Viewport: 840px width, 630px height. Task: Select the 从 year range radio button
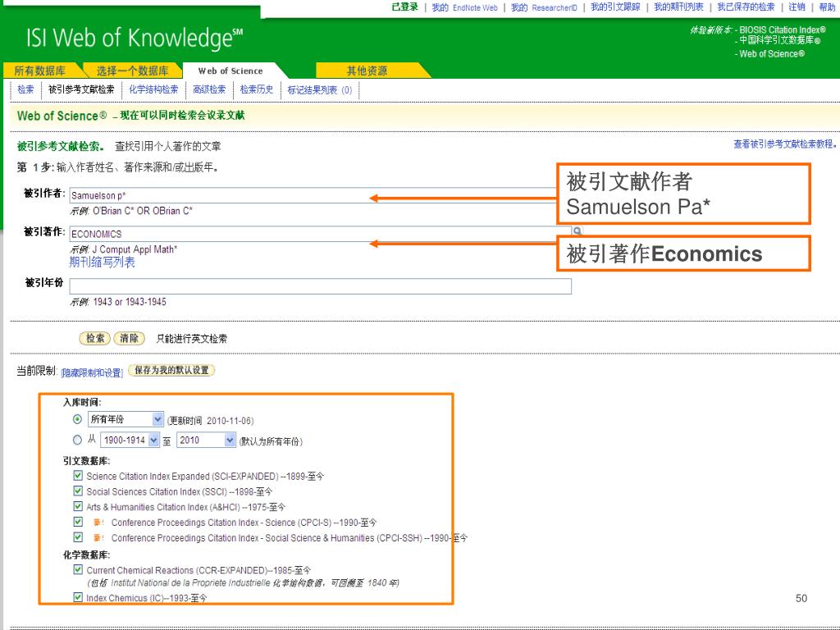pyautogui.click(x=78, y=440)
